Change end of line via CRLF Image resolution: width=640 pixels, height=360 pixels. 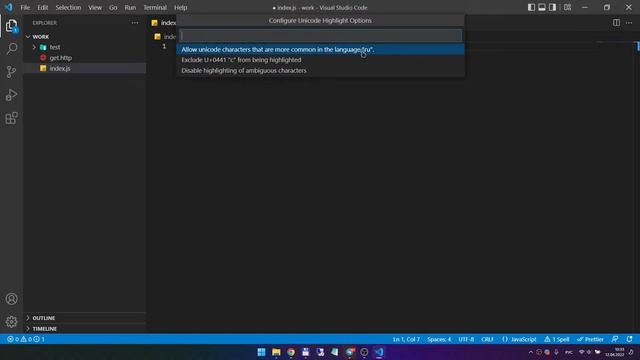pos(487,339)
